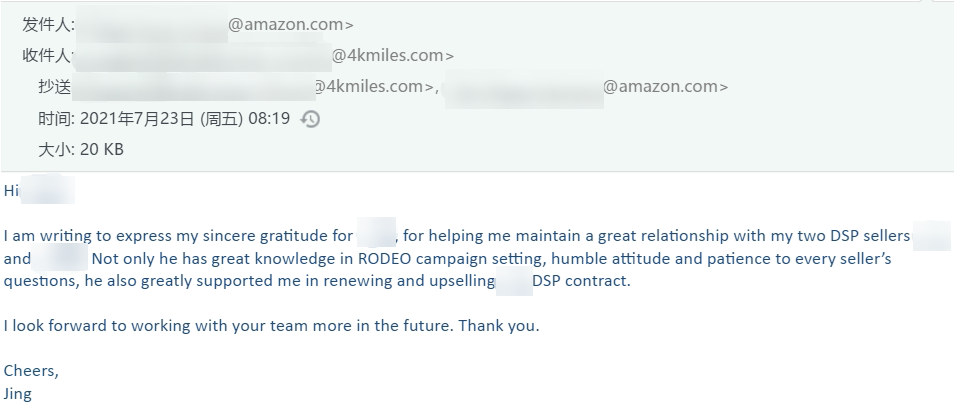Click the 时间 time label
Screen dimensions: 954x415
click(55, 118)
